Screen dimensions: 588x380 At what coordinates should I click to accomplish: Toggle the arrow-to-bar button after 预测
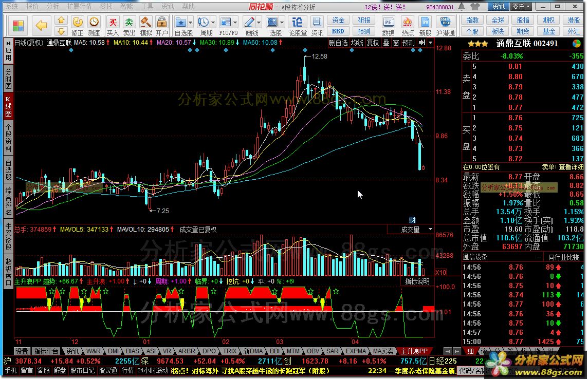coord(422,43)
